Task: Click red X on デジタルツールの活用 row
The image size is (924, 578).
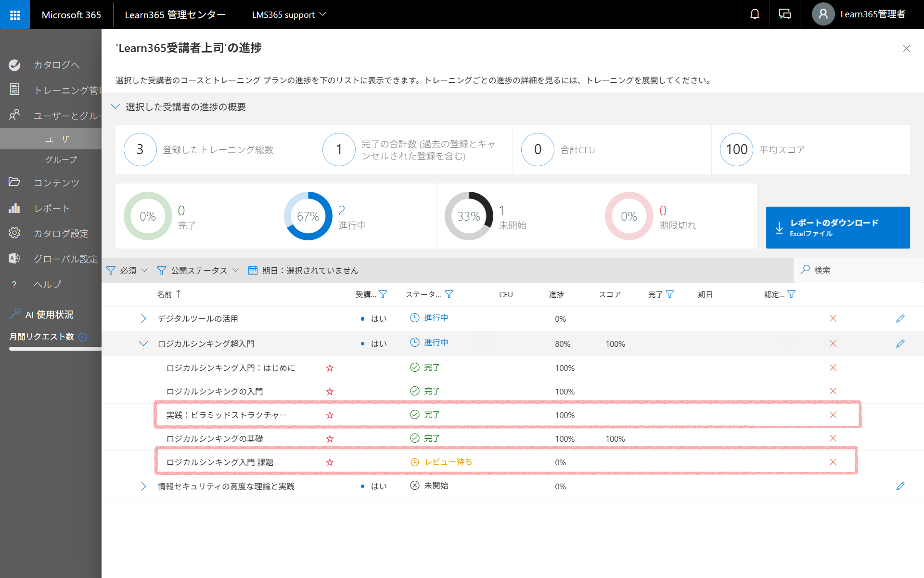Action: tap(833, 319)
